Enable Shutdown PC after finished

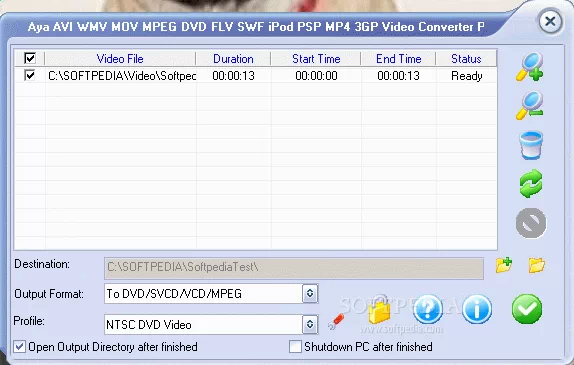[x=295, y=347]
